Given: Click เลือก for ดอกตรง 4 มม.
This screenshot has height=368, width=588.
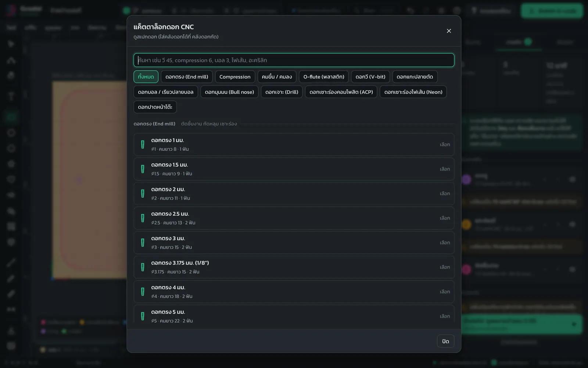Looking at the screenshot, I should [445, 292].
